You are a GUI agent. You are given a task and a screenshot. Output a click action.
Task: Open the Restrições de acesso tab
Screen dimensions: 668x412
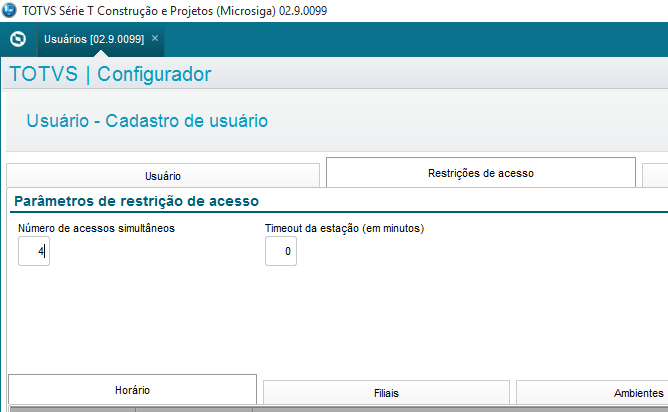pyautogui.click(x=481, y=173)
